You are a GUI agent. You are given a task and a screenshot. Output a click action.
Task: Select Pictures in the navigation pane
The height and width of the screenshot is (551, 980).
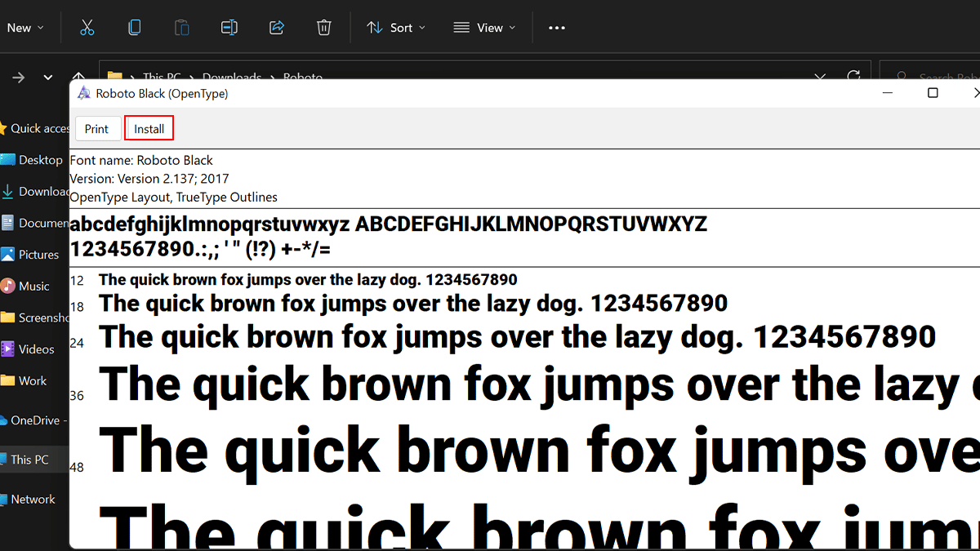(38, 255)
